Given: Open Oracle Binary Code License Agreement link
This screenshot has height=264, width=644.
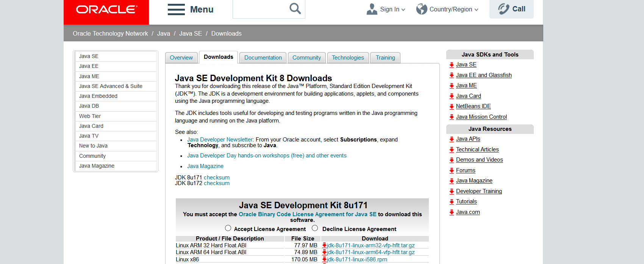Looking at the screenshot, I should (x=308, y=214).
